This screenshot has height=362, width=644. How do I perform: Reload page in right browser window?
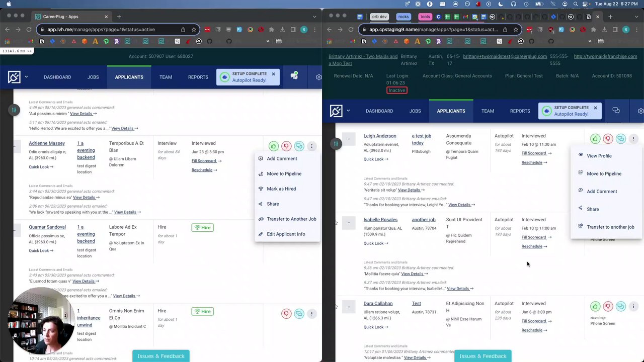tap(351, 30)
